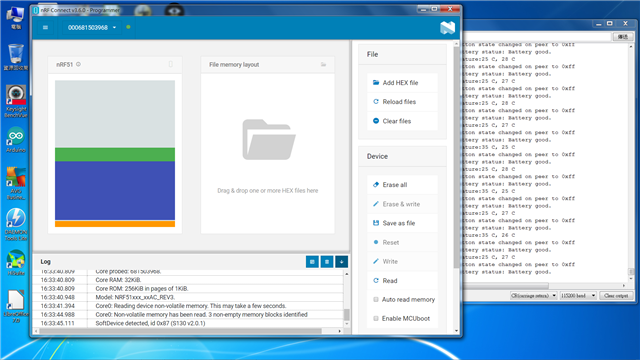Select the 'Reading device non-volatile memory' log line
This screenshot has height=360, width=640.
pos(191,306)
